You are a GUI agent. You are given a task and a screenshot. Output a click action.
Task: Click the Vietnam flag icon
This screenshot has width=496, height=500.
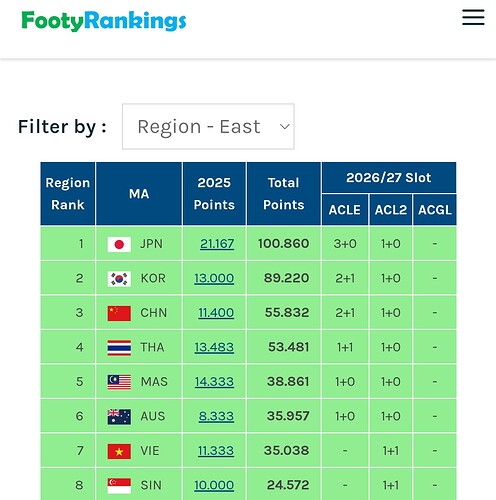tap(119, 451)
